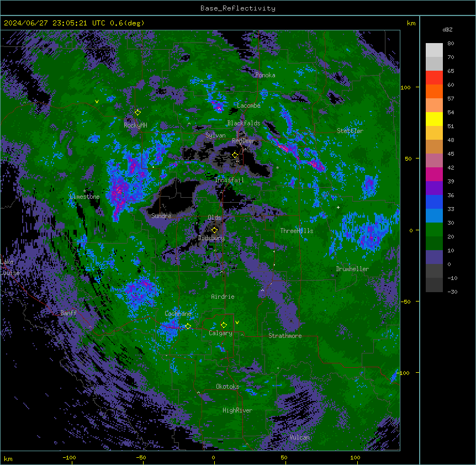Click the km label at top right of the map
Viewport: 476px width, 465px height.
[411, 23]
